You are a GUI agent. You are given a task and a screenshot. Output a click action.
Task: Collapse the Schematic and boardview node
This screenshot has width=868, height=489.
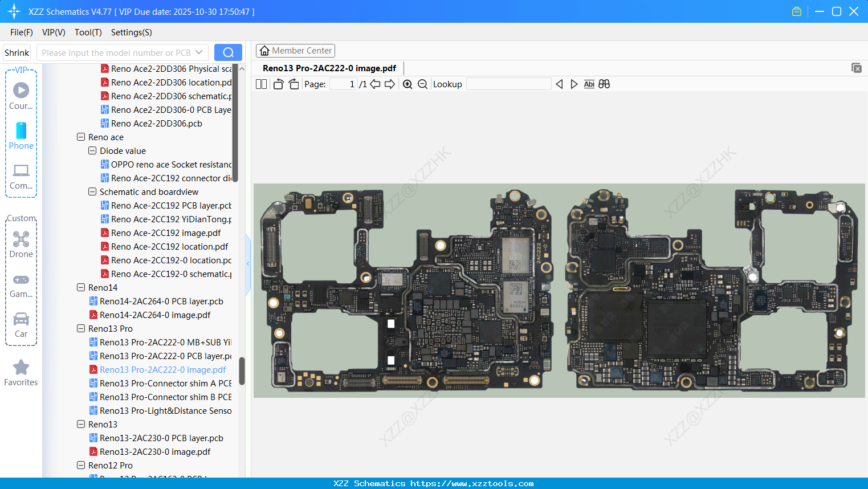coord(92,191)
